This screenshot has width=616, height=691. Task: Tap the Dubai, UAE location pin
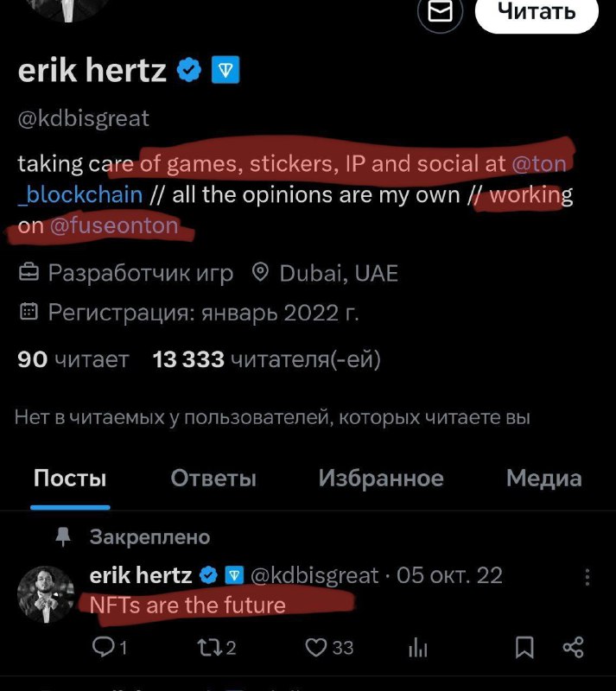click(x=259, y=274)
